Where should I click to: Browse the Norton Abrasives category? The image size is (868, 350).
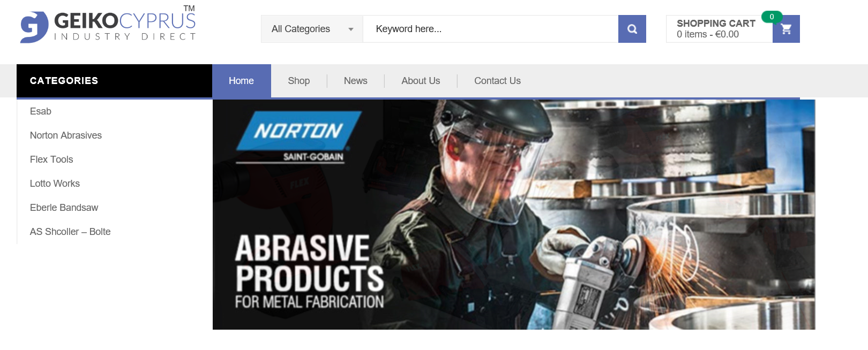coord(66,135)
